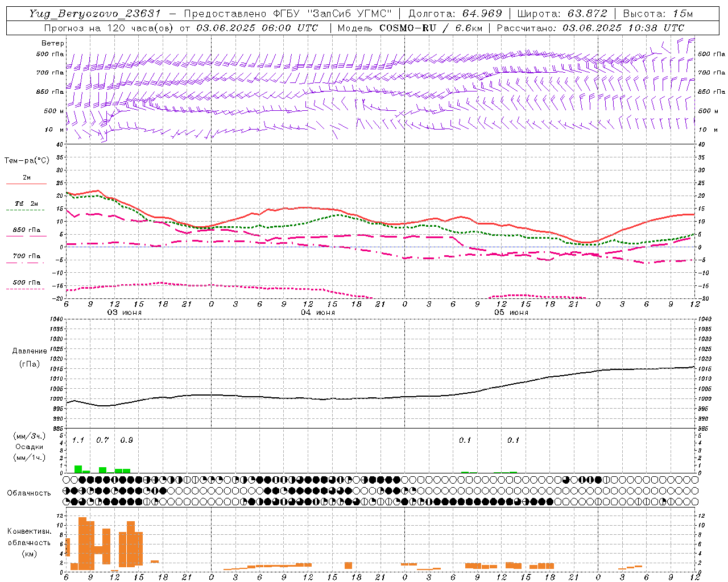
Task: Click the Долгота: 64.969 value
Action: pos(455,14)
